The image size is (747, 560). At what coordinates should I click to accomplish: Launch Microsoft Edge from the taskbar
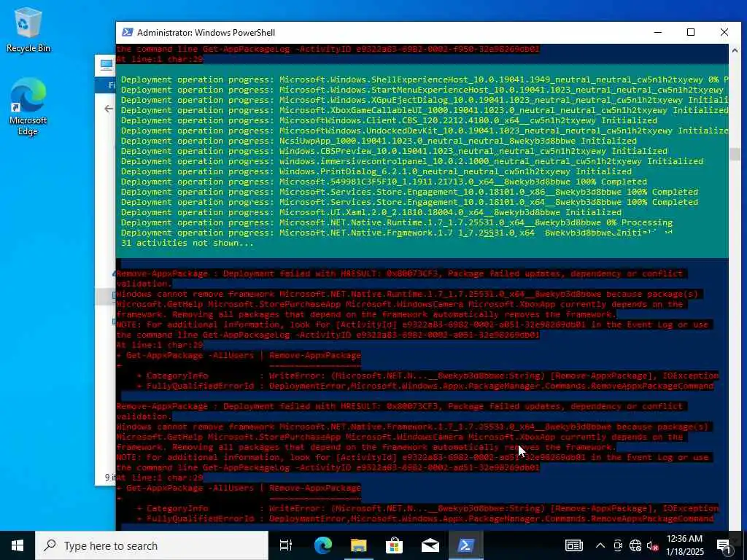pyautogui.click(x=322, y=545)
